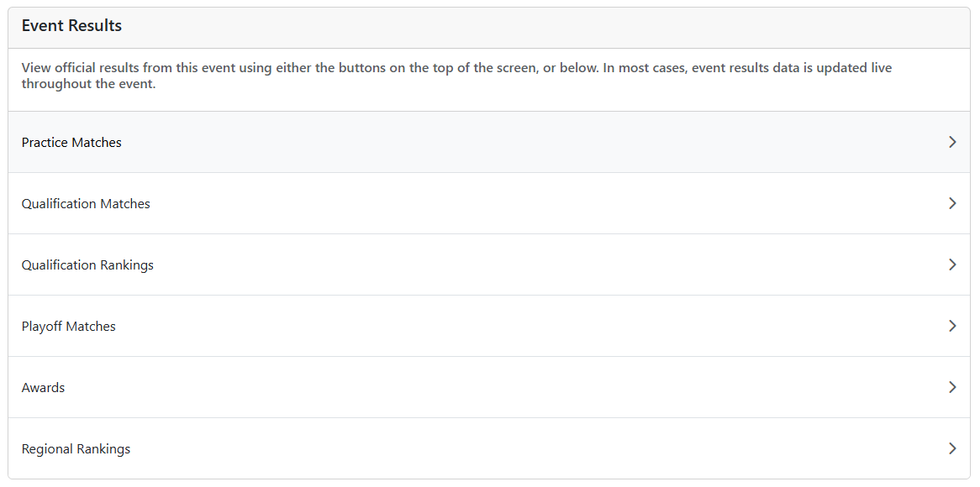The height and width of the screenshot is (487, 980).
Task: Click the chevron icon next to Awards
Action: pyautogui.click(x=952, y=387)
